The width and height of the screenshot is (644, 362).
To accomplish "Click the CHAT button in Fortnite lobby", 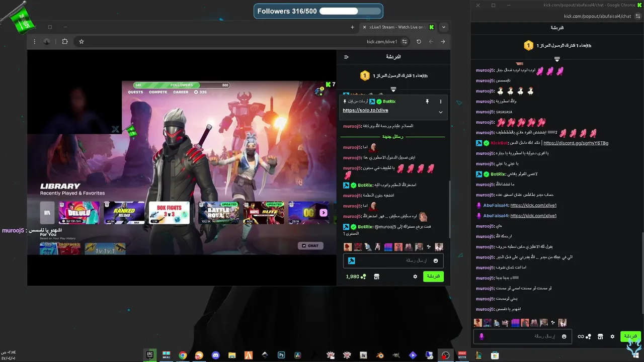I will click(310, 246).
